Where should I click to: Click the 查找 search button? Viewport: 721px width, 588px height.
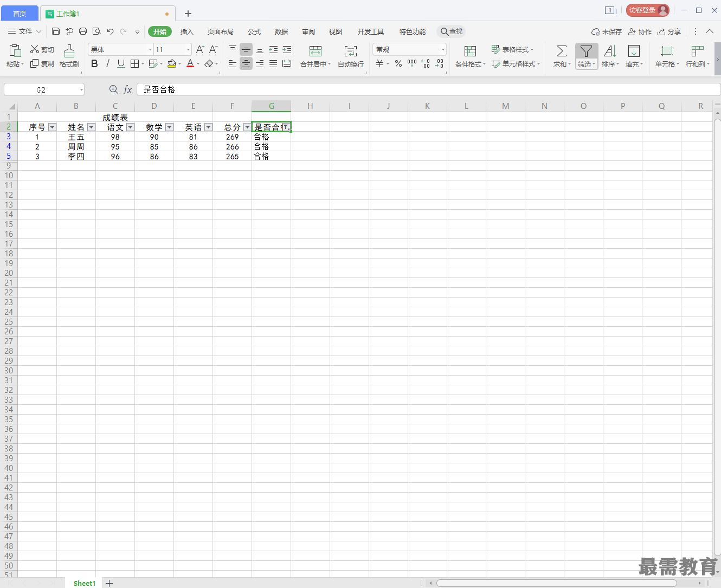pyautogui.click(x=452, y=31)
